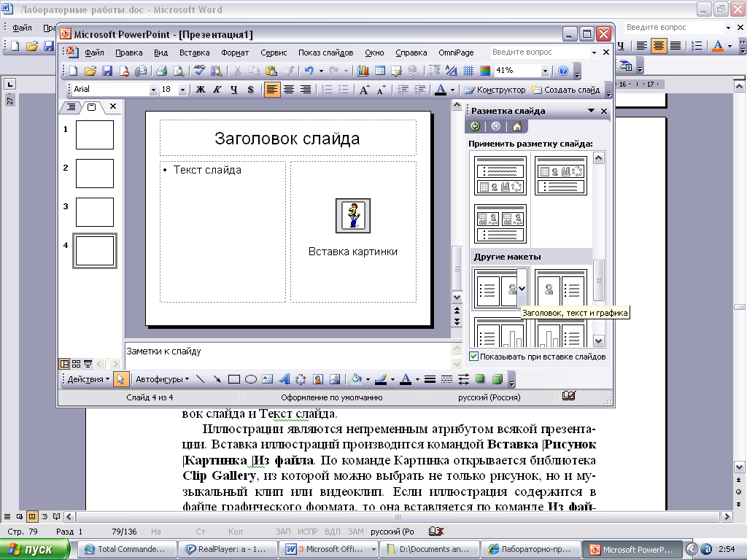This screenshot has height=560, width=747.
Task: Click line color swatch in drawing toolbar
Action: 381,379
